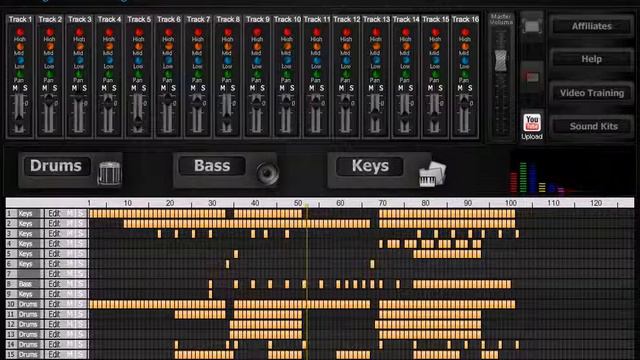640x360 pixels.
Task: Adjust Track 11 blue Low knob
Action: click(x=316, y=60)
